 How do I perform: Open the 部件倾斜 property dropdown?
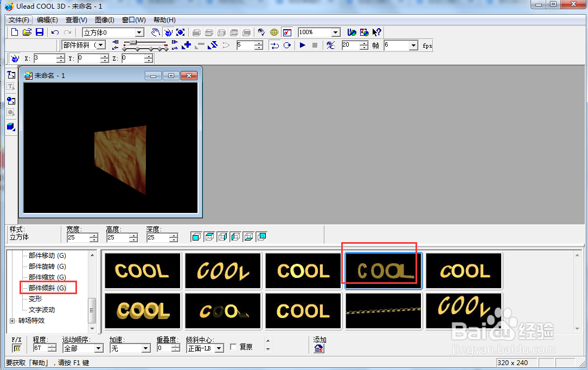point(101,46)
